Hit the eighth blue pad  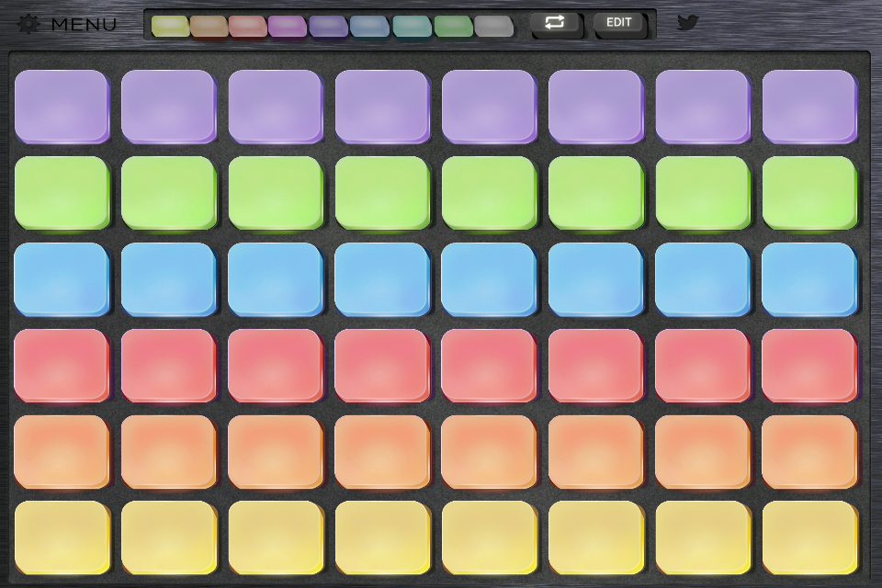click(x=810, y=279)
